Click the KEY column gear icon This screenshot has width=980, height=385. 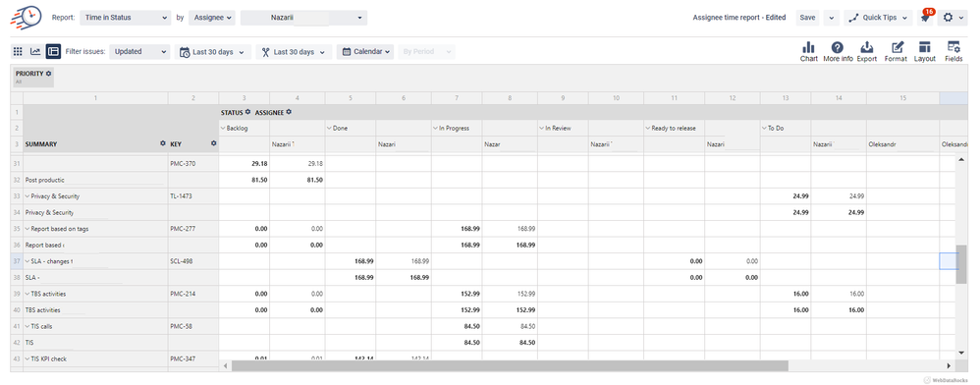coord(213,143)
